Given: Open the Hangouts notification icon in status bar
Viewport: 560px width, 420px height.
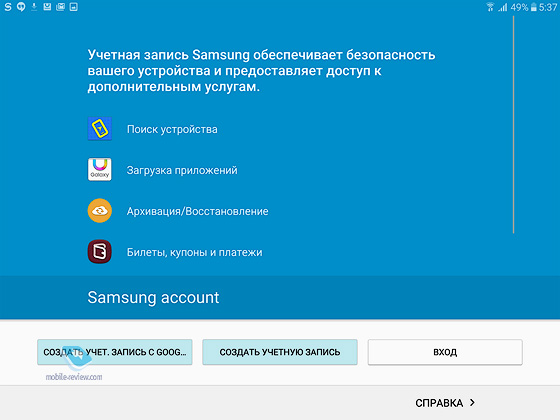Looking at the screenshot, I should click(x=21, y=7).
